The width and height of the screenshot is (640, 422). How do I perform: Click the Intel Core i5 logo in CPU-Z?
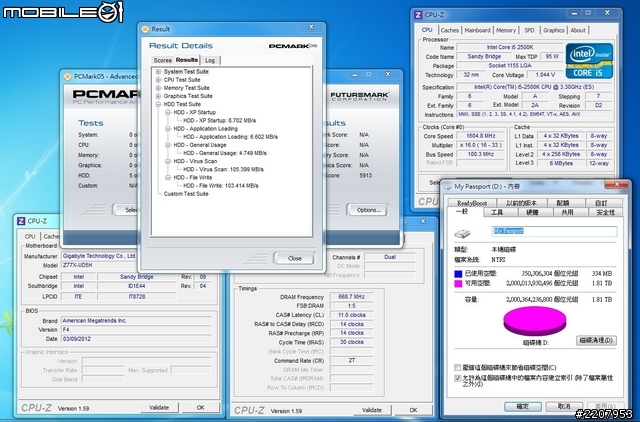(x=589, y=60)
